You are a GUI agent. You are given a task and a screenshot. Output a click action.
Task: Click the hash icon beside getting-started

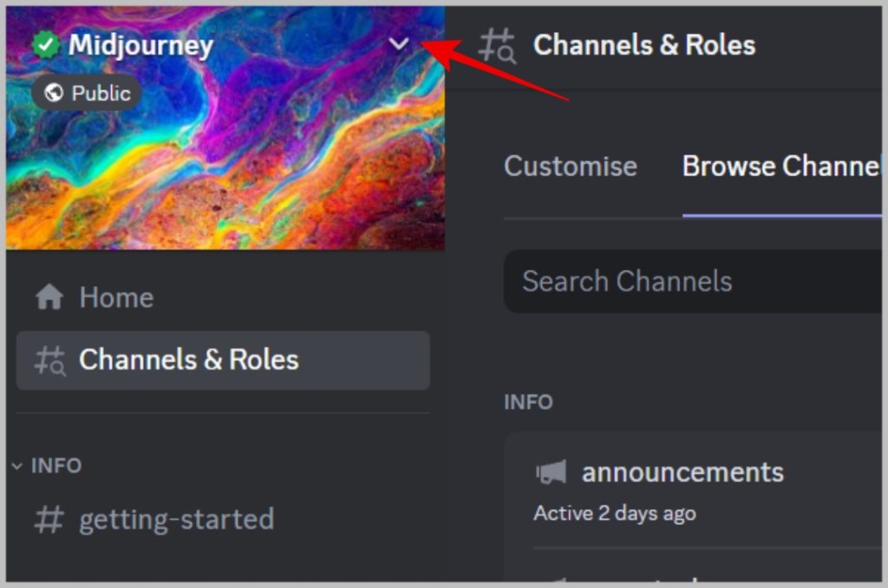[49, 519]
